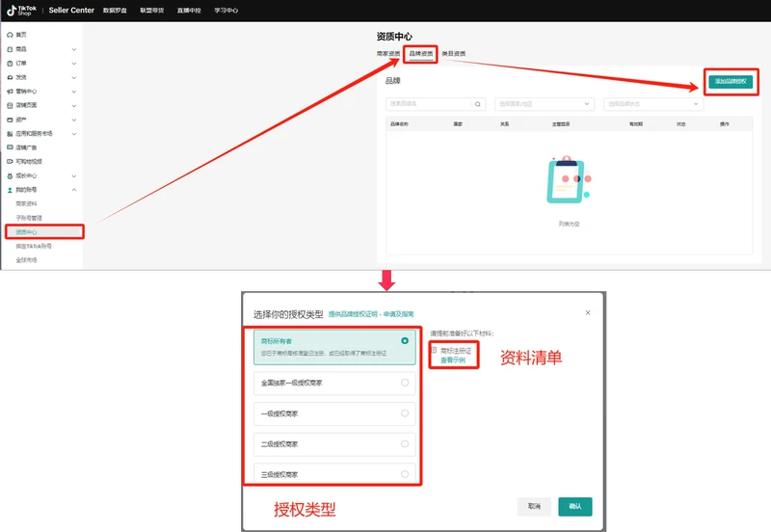This screenshot has width=771, height=532.
Task: Open the 选择国家/地区 dropdown
Action: click(544, 103)
